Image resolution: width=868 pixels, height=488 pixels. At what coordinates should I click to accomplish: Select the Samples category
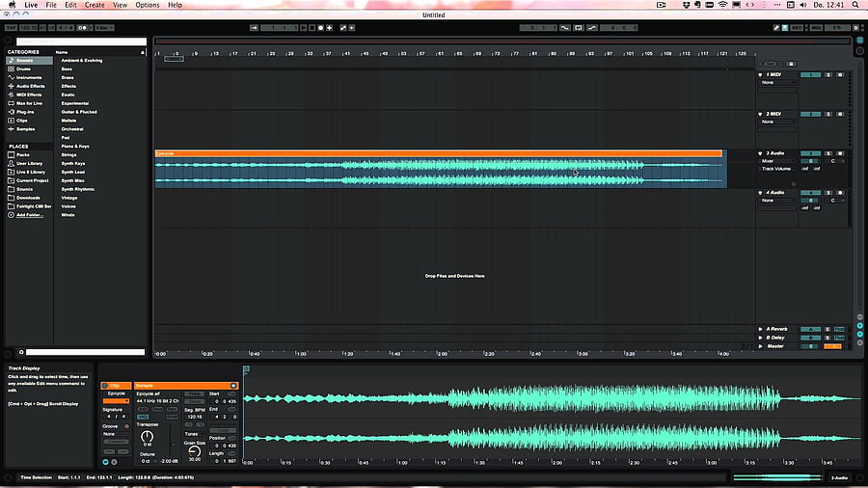pos(25,129)
